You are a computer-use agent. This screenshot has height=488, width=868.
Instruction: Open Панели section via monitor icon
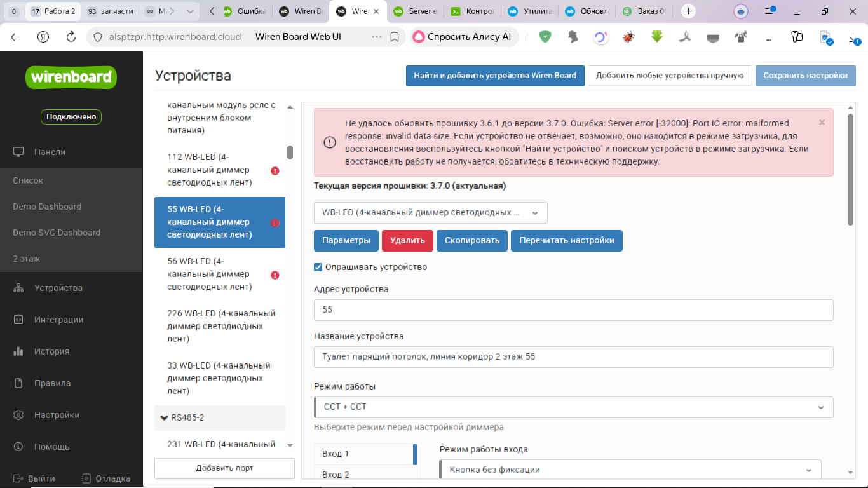coord(18,152)
